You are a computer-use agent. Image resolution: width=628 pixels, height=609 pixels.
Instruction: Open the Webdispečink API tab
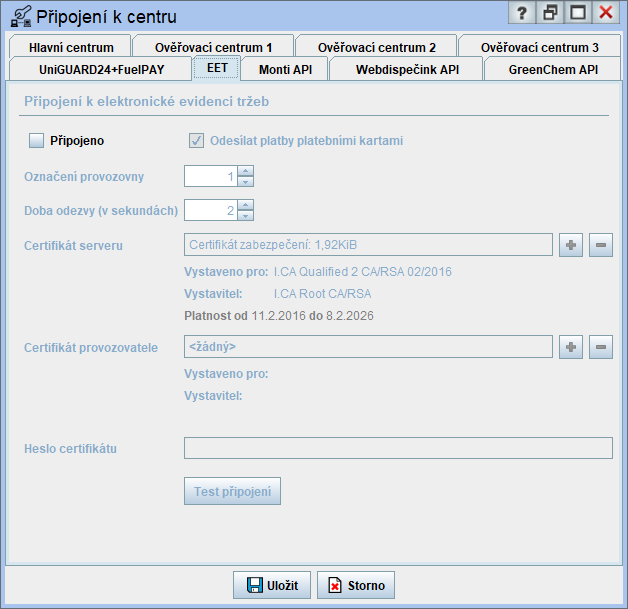coord(407,69)
